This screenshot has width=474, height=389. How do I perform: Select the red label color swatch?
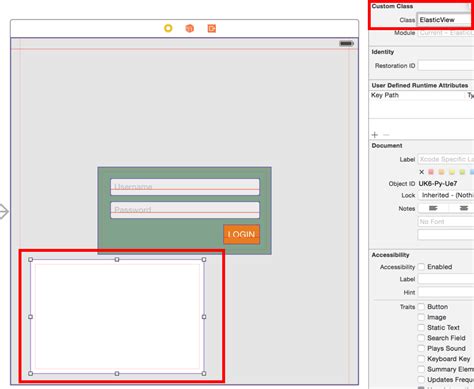tap(431, 172)
